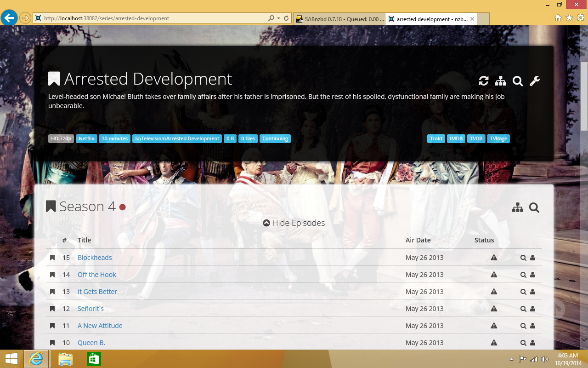Open series rename organizer sitemap icon
This screenshot has width=588, height=368.
pos(500,81)
